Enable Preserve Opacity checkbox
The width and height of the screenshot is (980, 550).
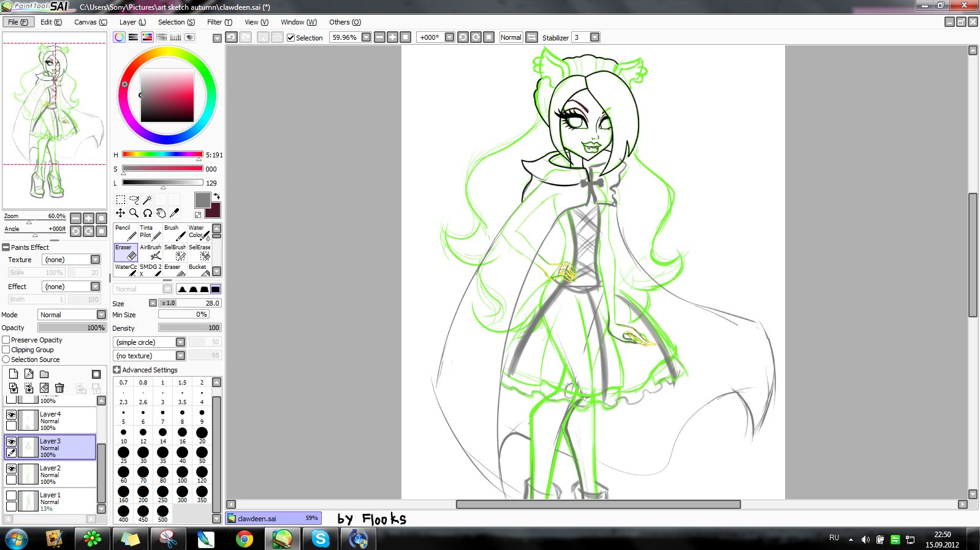[x=6, y=340]
